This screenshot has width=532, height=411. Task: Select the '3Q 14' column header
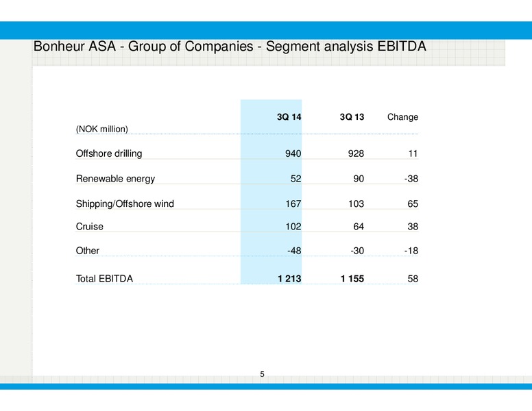click(x=289, y=117)
